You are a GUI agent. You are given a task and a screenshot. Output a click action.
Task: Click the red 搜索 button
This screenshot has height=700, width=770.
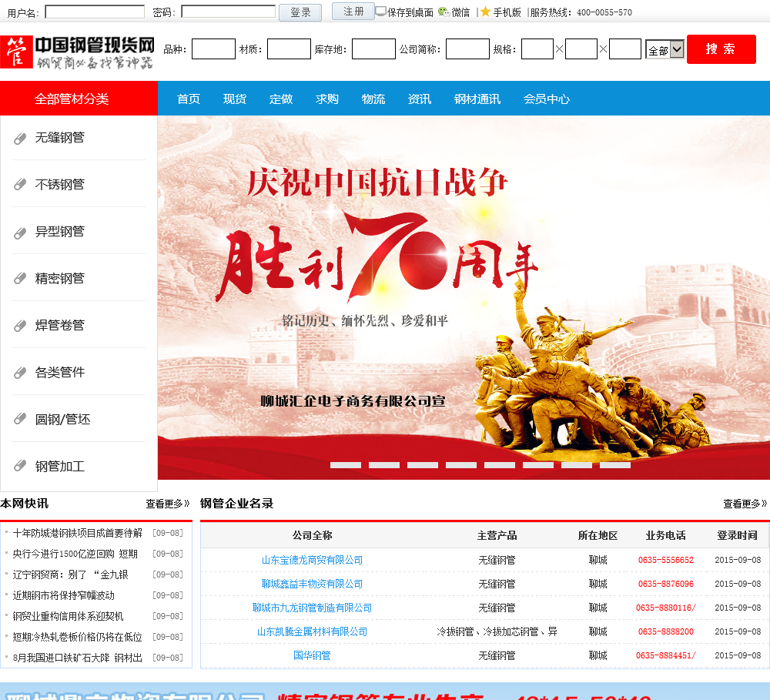(x=721, y=49)
